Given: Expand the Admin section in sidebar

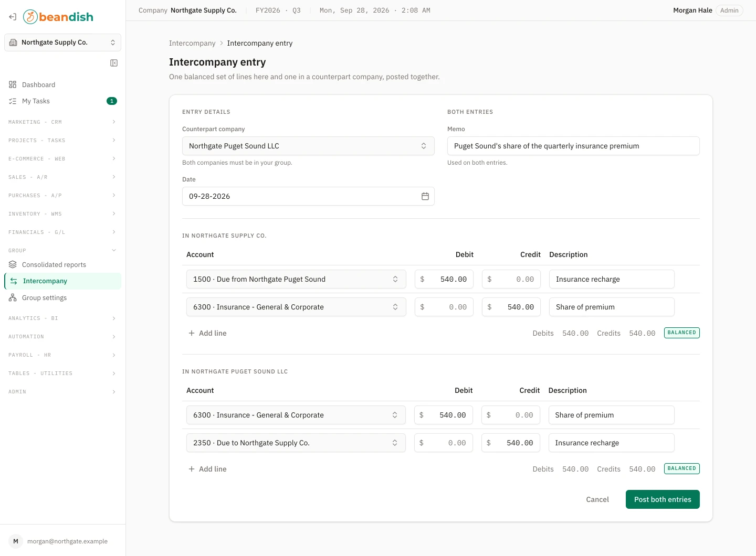Looking at the screenshot, I should 62,392.
